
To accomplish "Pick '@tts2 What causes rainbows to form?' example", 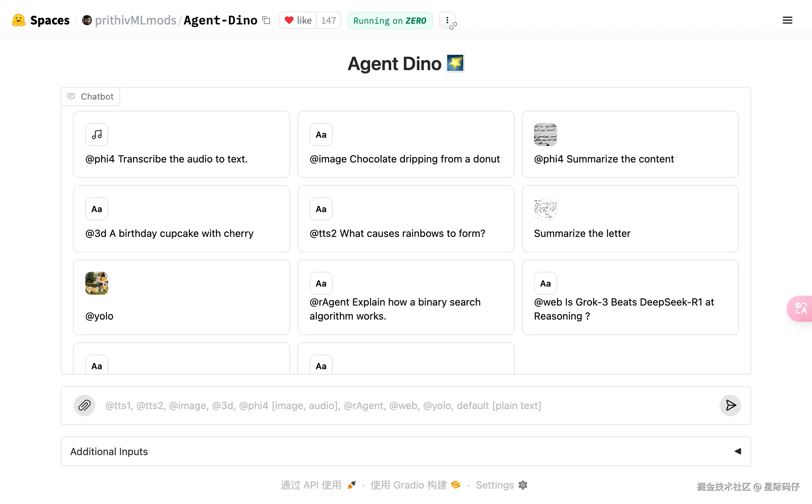I will [x=406, y=219].
